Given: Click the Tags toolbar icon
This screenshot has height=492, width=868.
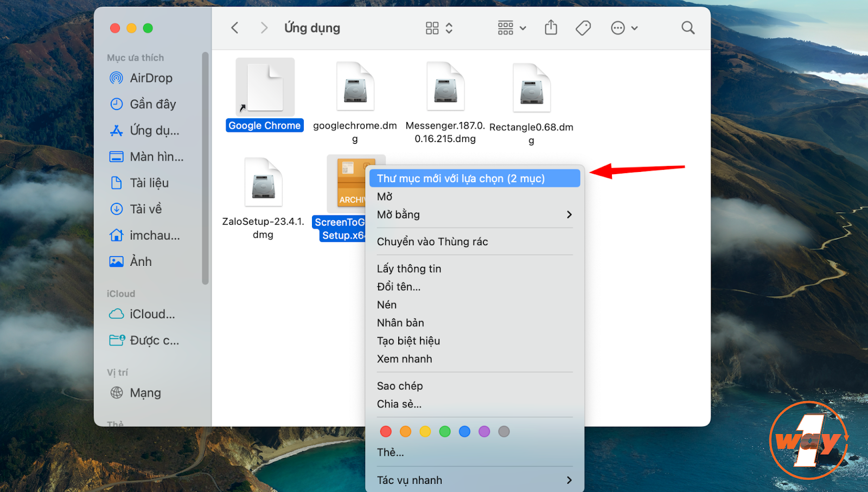Looking at the screenshot, I should tap(583, 28).
